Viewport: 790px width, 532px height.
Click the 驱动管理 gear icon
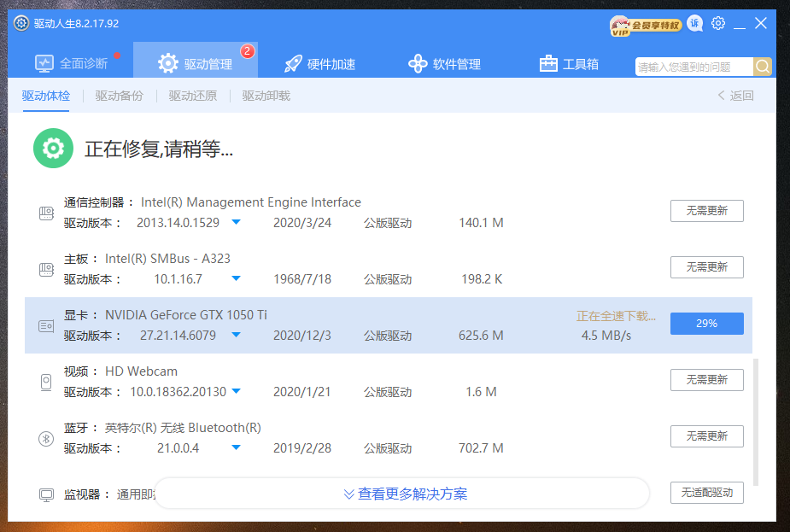coord(167,63)
